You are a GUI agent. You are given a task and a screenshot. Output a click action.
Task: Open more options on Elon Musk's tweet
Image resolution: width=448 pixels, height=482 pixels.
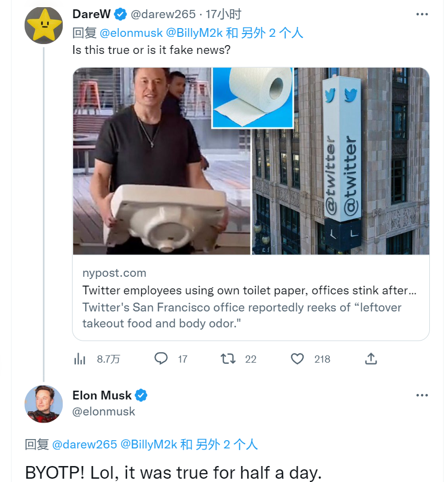tap(422, 395)
